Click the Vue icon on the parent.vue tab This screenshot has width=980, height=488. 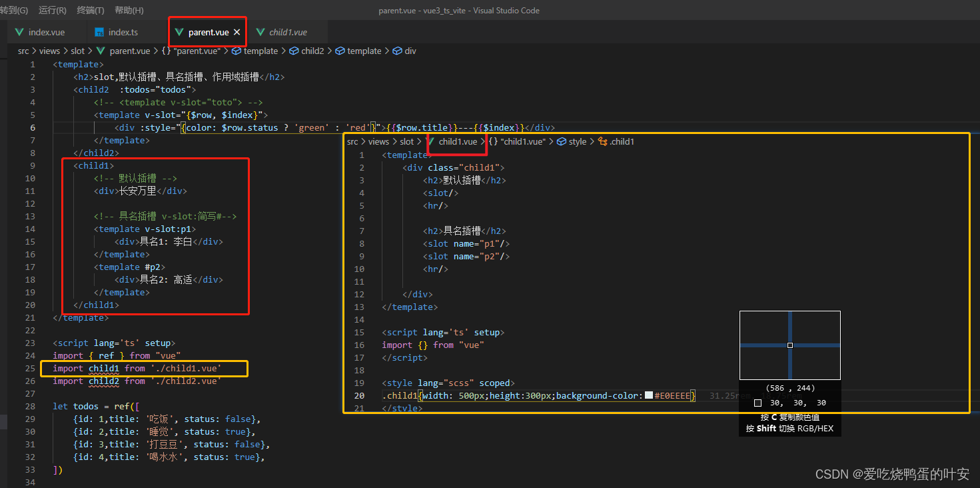pyautogui.click(x=179, y=32)
